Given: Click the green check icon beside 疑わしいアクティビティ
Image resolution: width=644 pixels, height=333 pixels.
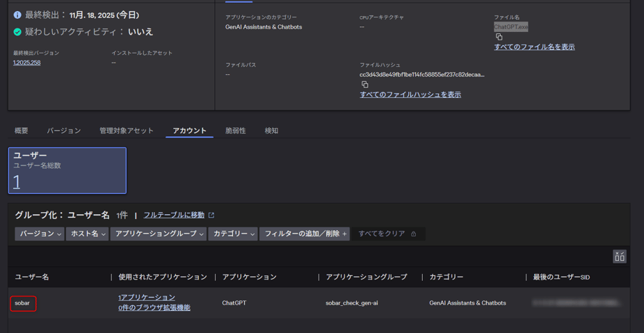Looking at the screenshot, I should pos(17,31).
